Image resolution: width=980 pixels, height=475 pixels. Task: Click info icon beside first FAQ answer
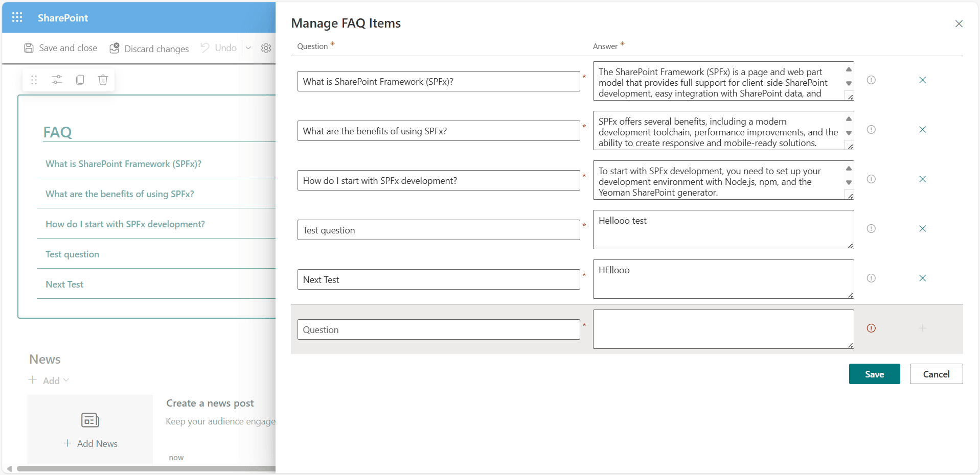click(x=871, y=80)
